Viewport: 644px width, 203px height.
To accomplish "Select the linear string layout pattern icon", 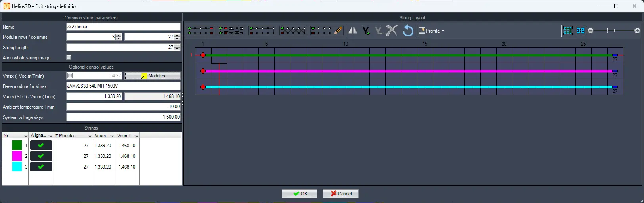I will click(201, 31).
